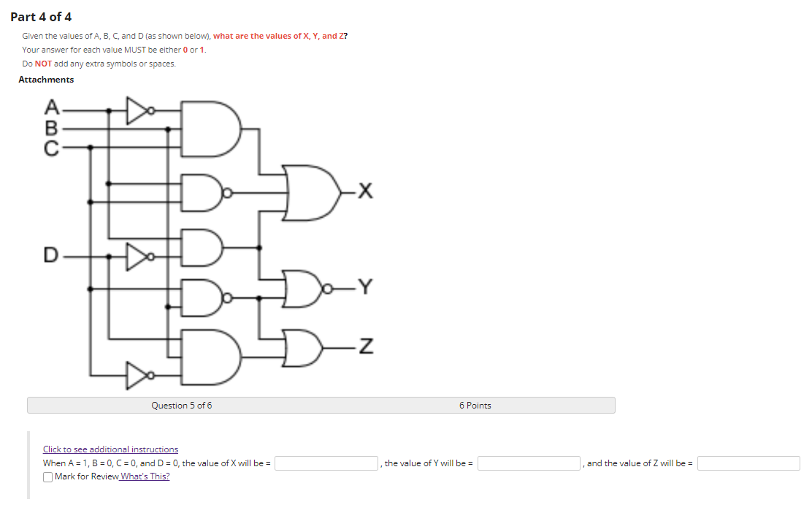Click the input field for the Y value
The image size is (812, 513).
click(527, 463)
